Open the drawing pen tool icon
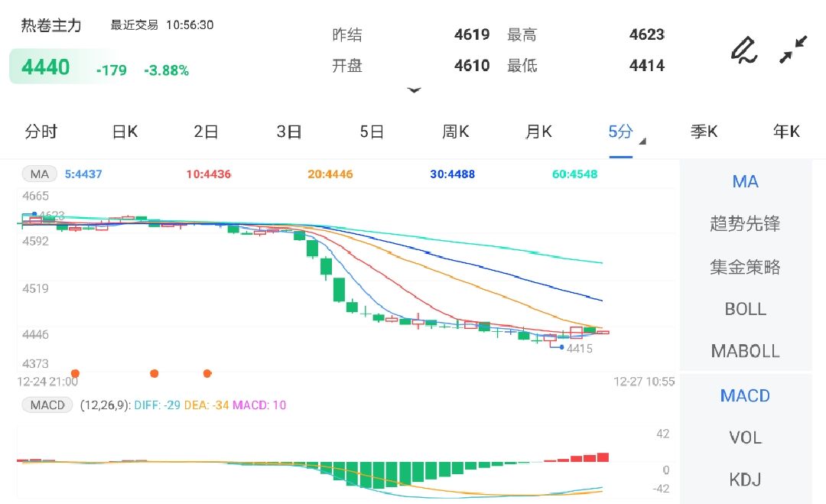The image size is (826, 504). [744, 50]
